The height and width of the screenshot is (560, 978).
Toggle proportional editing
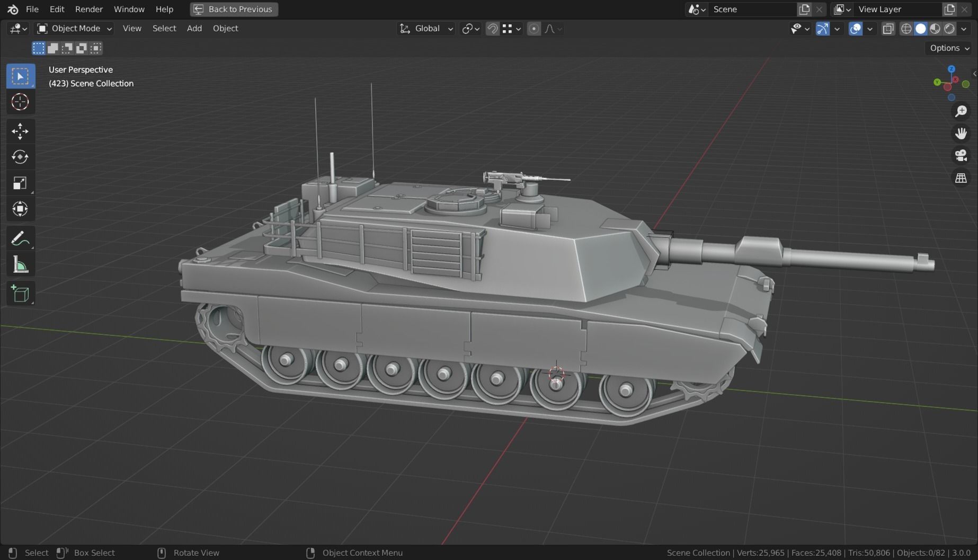(534, 29)
